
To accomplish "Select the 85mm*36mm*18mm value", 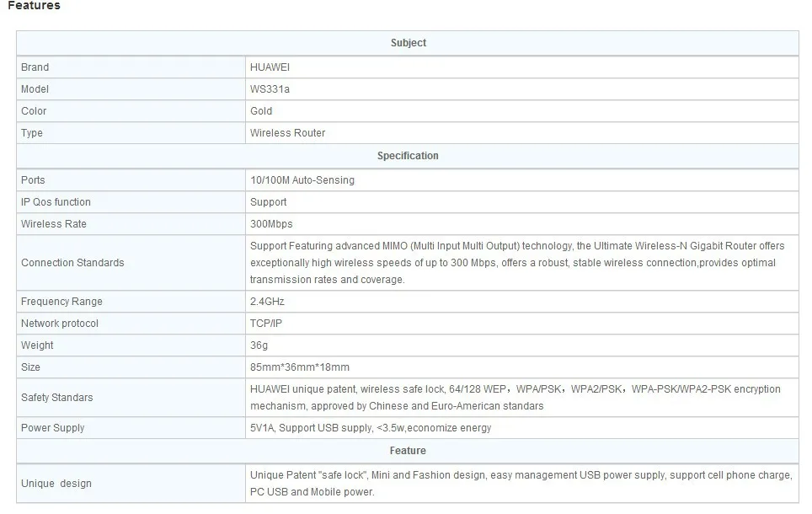I will click(300, 367).
